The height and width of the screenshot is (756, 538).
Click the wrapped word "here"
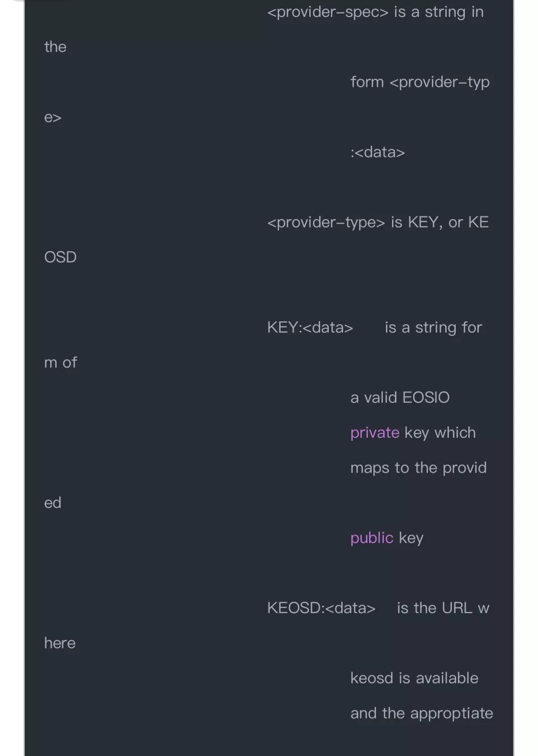point(60,643)
